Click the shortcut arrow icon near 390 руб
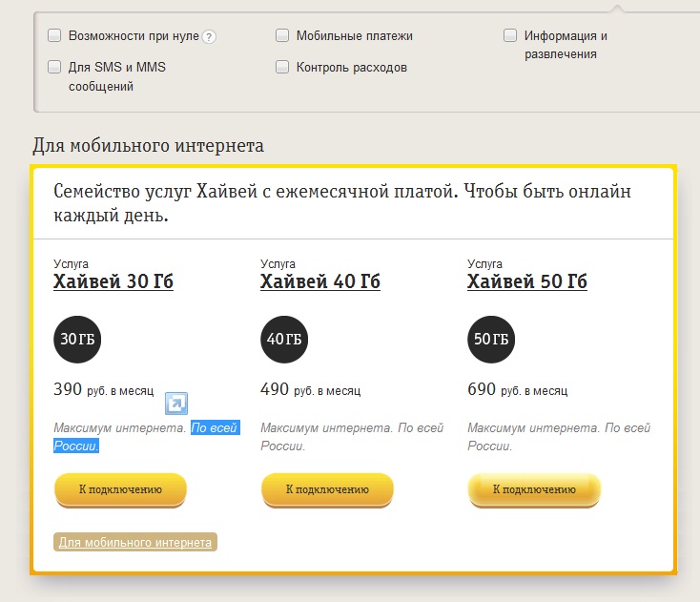The image size is (700, 602). pos(176,404)
